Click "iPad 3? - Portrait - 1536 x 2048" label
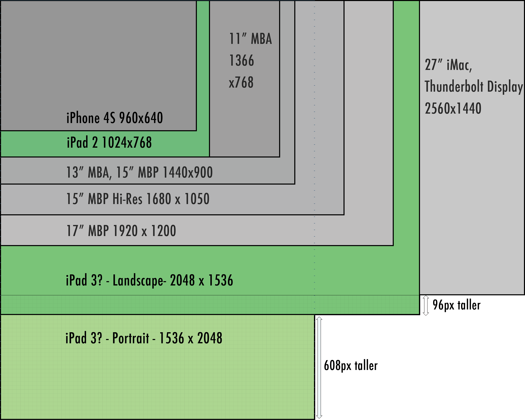 tap(144, 338)
